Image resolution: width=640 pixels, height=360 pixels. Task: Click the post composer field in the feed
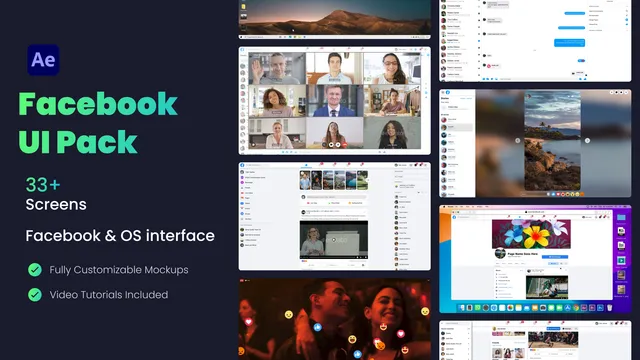[336, 197]
